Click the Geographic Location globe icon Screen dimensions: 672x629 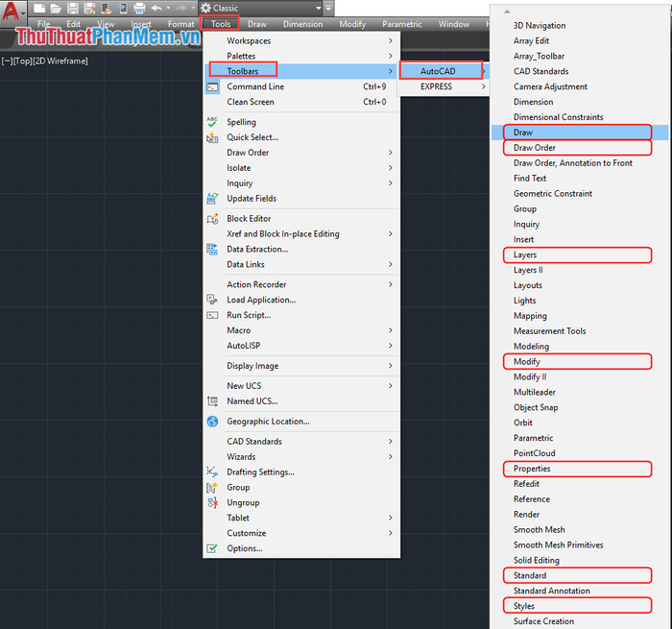[212, 422]
